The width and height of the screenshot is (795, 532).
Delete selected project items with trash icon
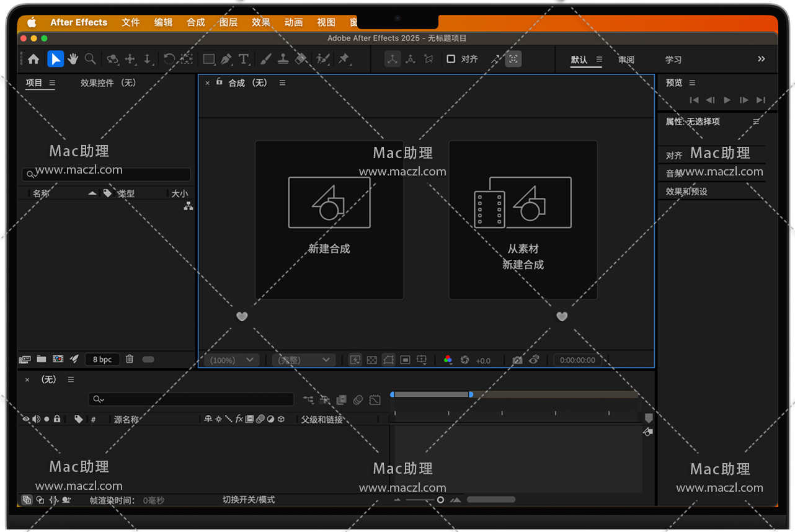tap(130, 359)
